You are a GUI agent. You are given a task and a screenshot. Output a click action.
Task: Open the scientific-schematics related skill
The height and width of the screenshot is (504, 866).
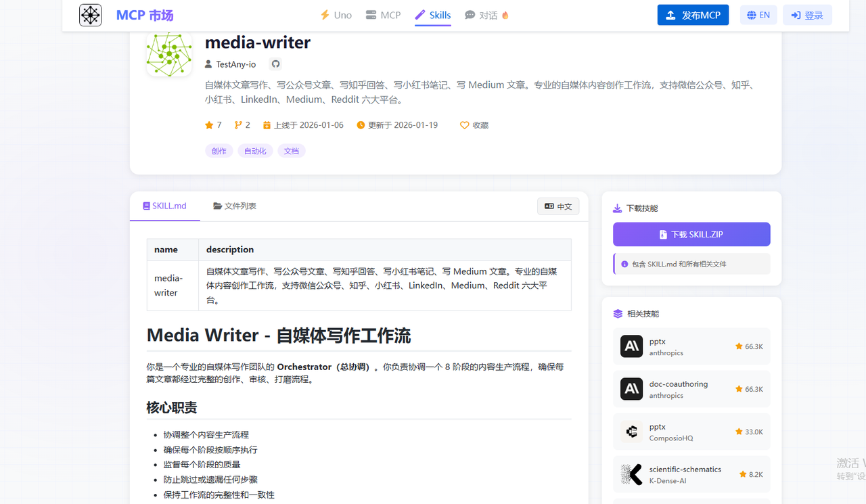pyautogui.click(x=691, y=474)
